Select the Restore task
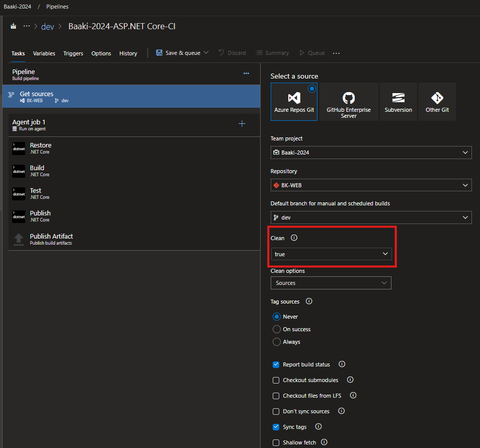This screenshot has width=480, height=448. pos(134,148)
